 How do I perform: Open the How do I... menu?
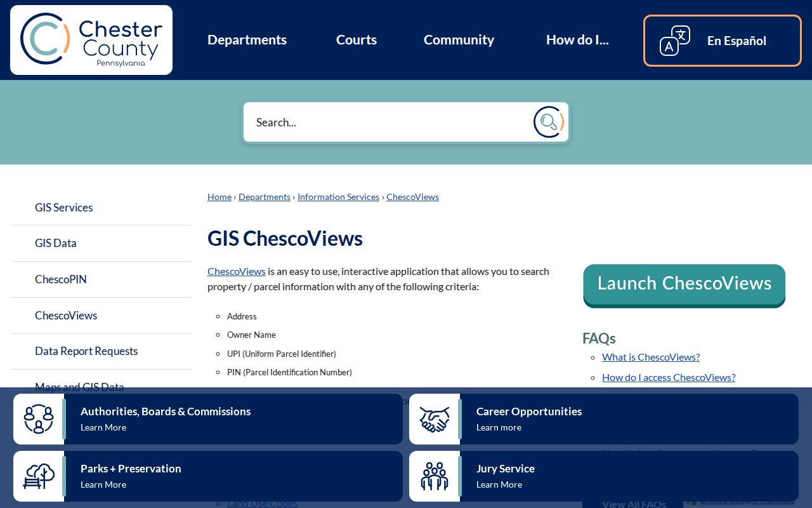click(577, 40)
